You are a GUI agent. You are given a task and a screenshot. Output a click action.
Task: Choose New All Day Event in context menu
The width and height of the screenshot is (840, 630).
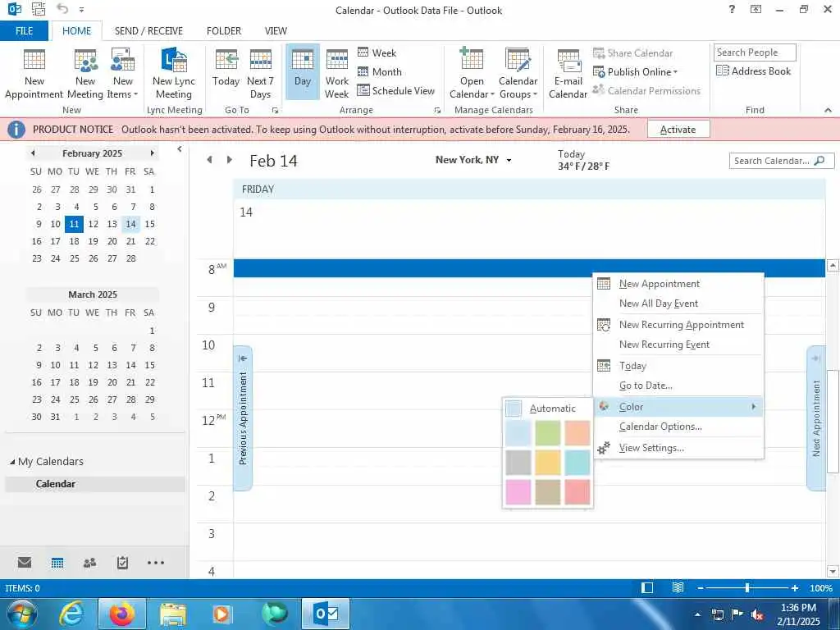point(678,304)
